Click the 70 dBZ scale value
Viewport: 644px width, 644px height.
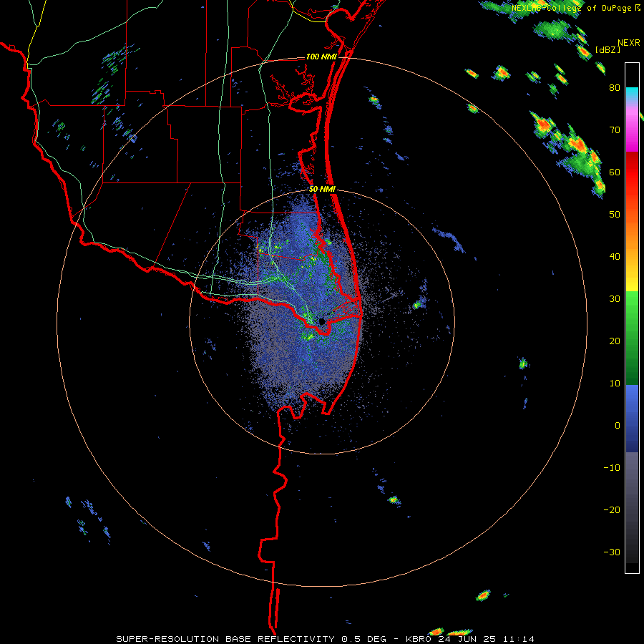click(615, 130)
